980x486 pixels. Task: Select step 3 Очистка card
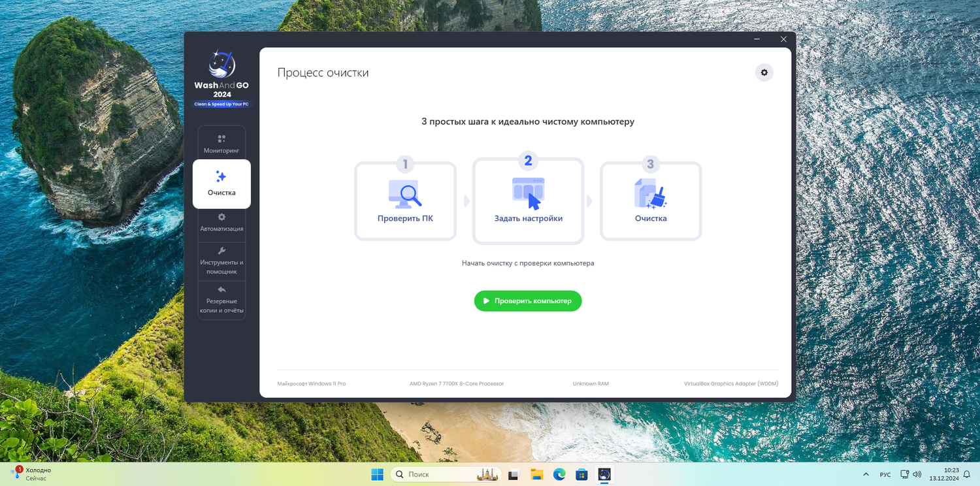[651, 201]
